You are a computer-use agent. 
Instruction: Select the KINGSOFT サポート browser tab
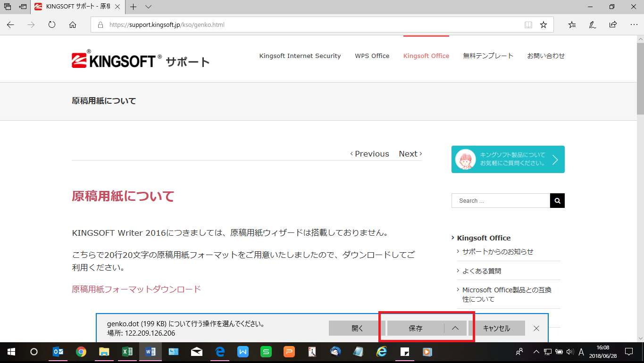pyautogui.click(x=78, y=7)
